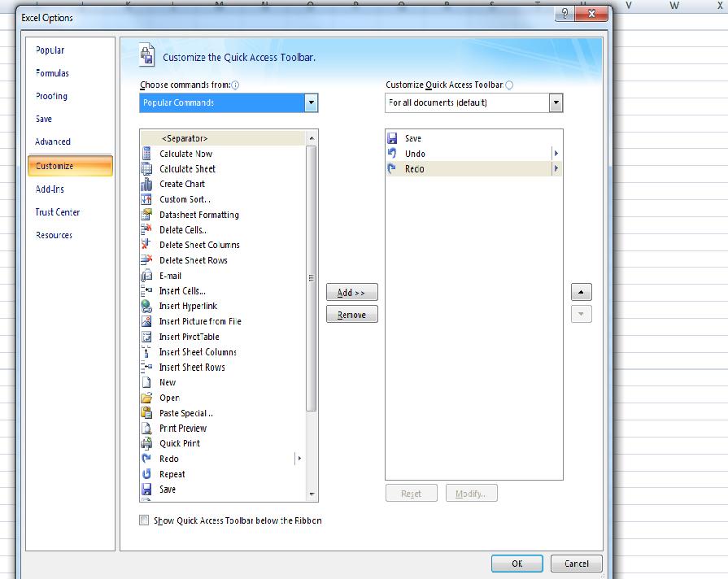
Task: Close the Excel Options dialog
Action: tap(591, 14)
